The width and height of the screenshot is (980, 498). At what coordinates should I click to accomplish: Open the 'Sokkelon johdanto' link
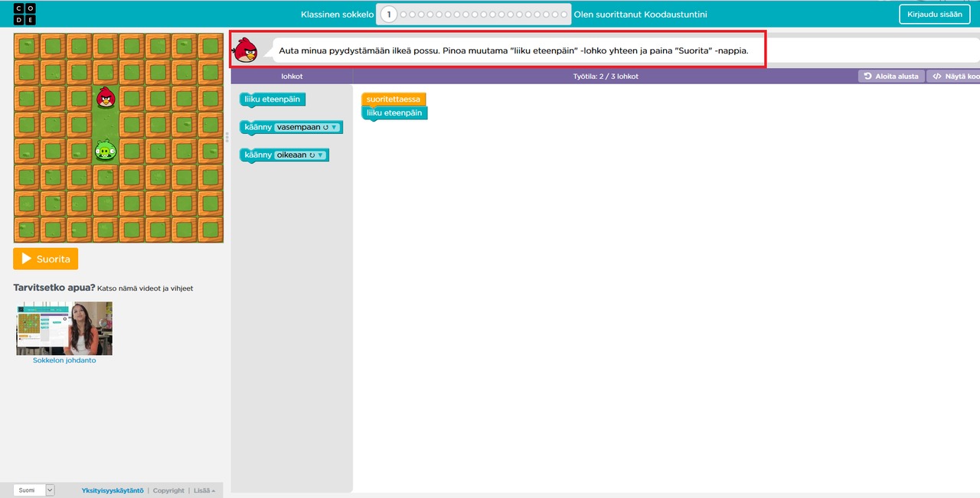click(x=64, y=360)
